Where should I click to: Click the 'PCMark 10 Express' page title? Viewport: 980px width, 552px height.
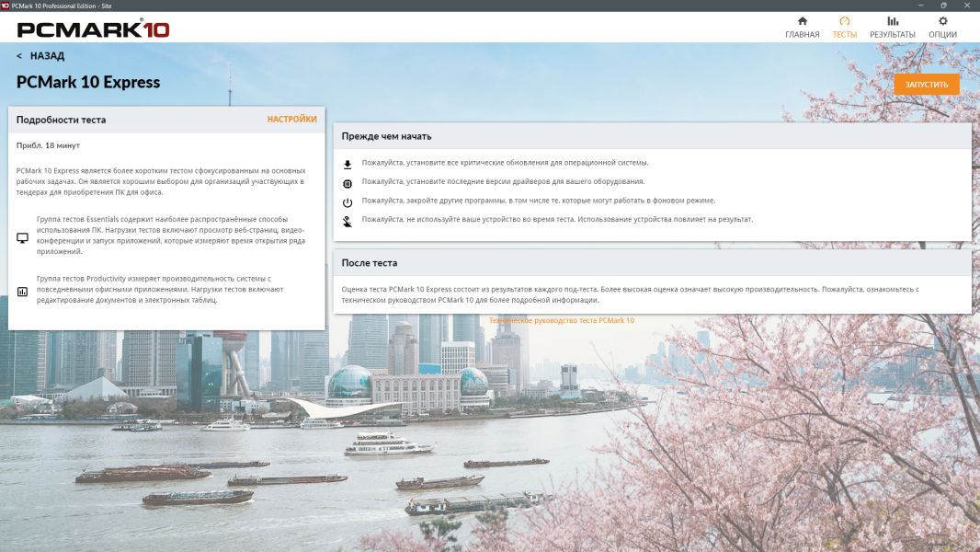[x=88, y=83]
